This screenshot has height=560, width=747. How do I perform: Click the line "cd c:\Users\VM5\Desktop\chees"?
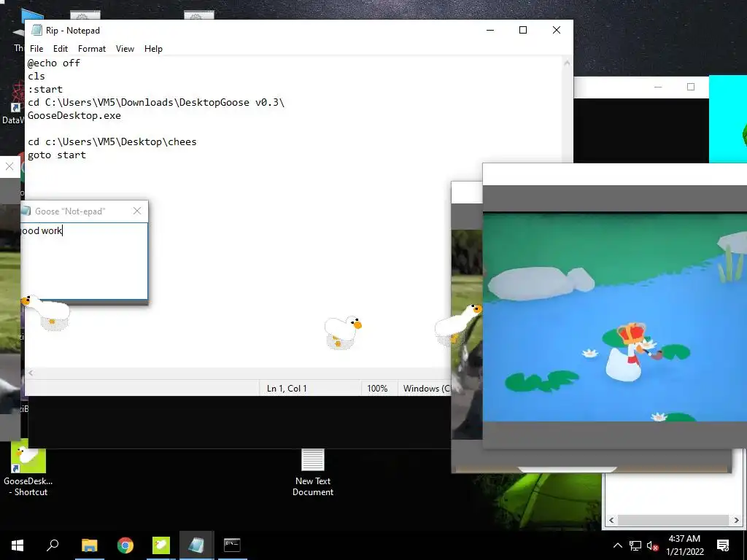(112, 141)
